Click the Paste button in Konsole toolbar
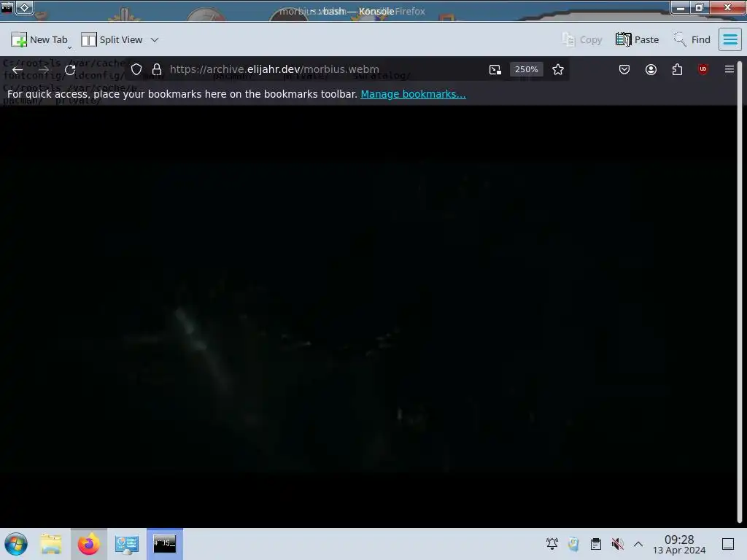 [637, 39]
